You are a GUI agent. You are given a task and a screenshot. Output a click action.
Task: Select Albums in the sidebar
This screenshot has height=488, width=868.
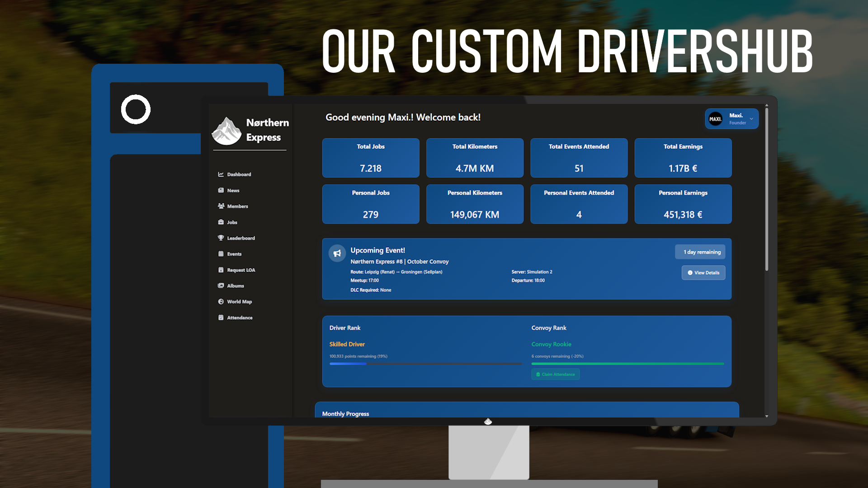231,286
